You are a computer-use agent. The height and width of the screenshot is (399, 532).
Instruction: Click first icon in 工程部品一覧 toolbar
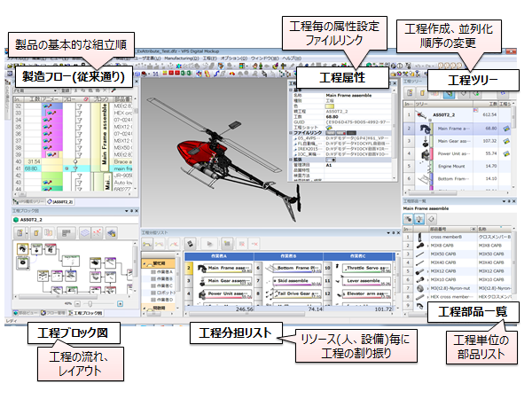408,219
